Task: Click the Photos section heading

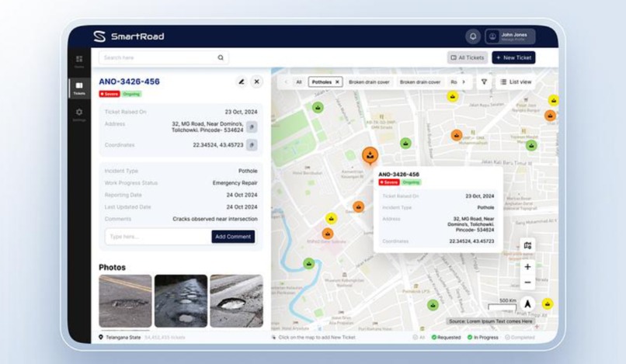Action: click(112, 268)
